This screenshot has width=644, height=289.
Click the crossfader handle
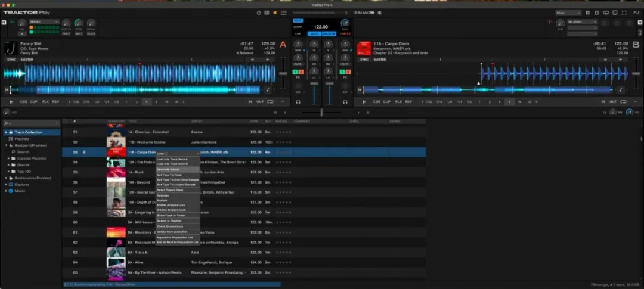[x=321, y=112]
